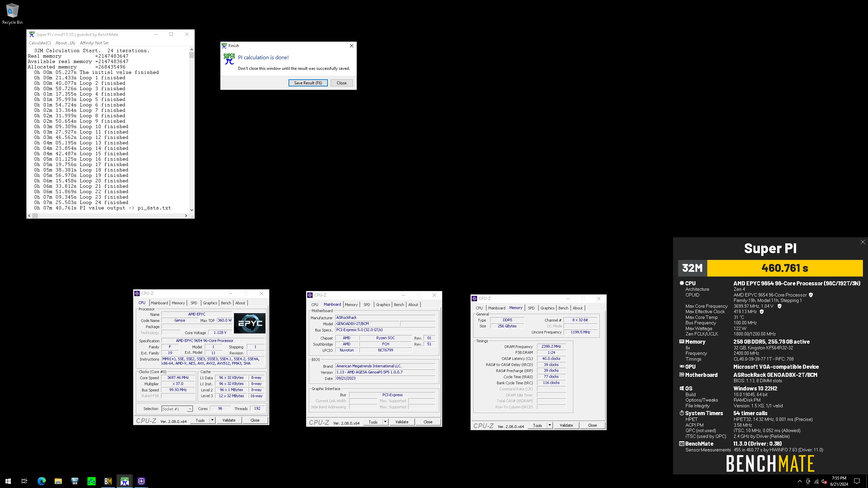The width and height of the screenshot is (868, 488).
Task: Close the Finish dialog with the X
Action: [x=352, y=46]
